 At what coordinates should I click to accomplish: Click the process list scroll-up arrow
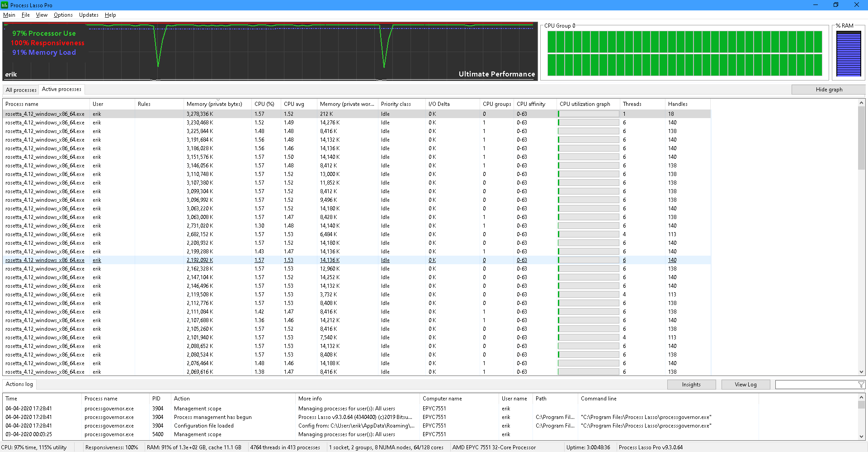tap(861, 103)
